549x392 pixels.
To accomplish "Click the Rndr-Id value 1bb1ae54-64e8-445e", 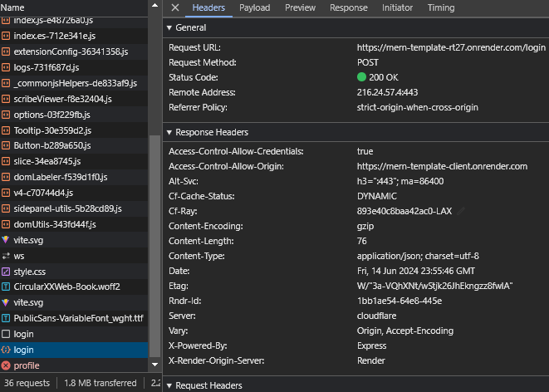I will click(399, 301).
